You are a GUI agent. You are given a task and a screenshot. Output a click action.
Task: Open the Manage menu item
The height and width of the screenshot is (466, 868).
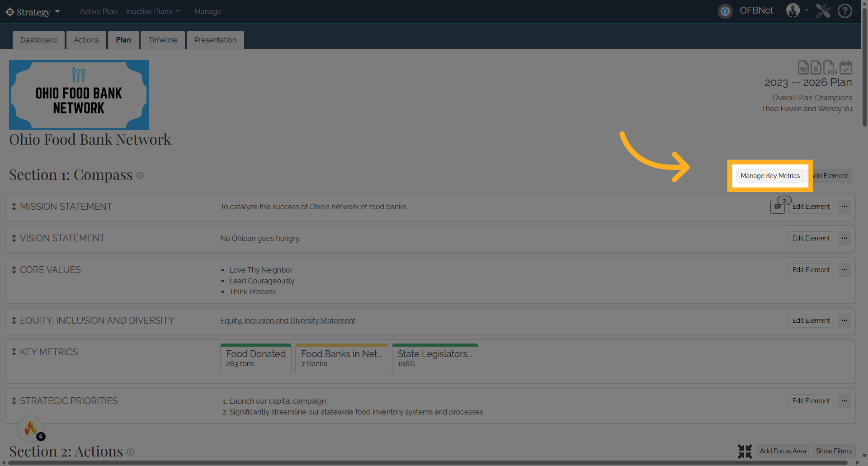tap(208, 11)
